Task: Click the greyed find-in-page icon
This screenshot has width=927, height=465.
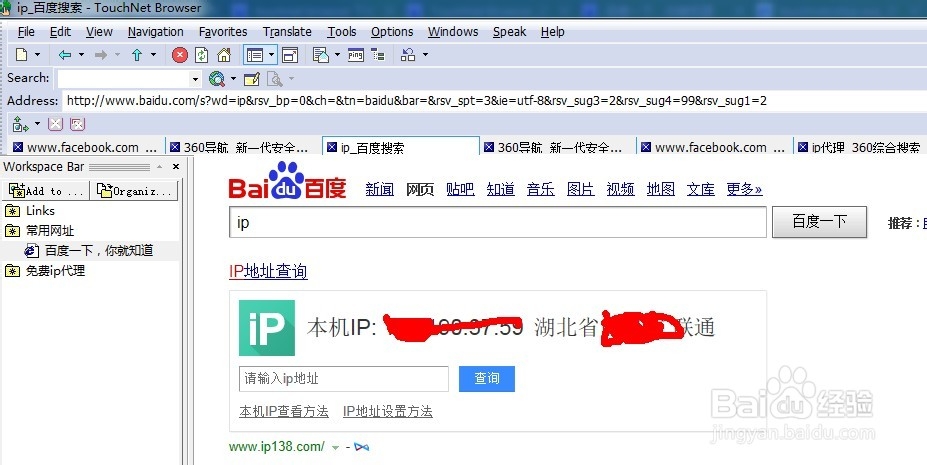Action: pyautogui.click(x=275, y=79)
